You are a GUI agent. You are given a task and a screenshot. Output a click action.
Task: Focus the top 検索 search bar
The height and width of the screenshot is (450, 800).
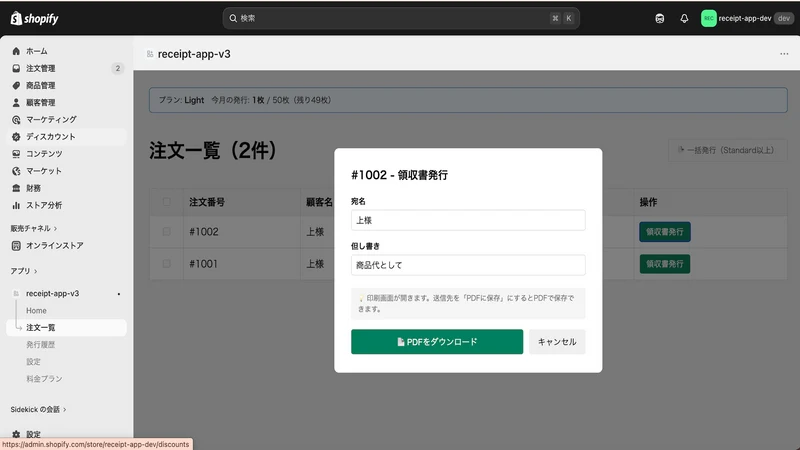click(x=401, y=18)
